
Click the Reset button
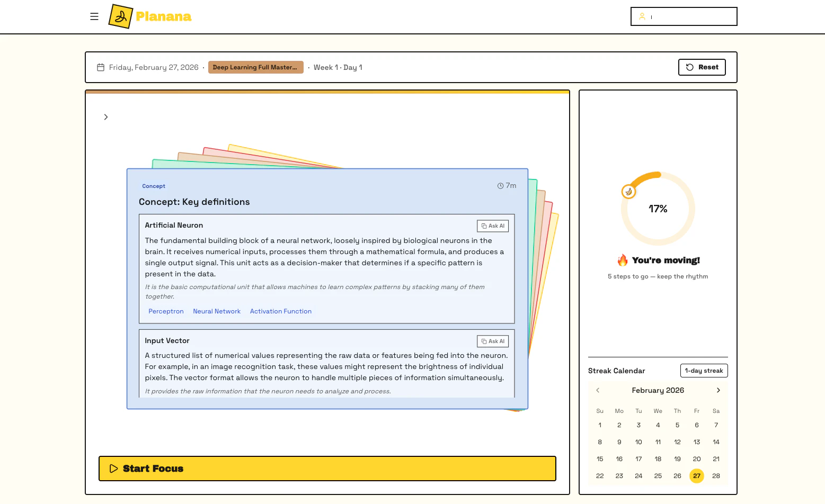click(702, 67)
